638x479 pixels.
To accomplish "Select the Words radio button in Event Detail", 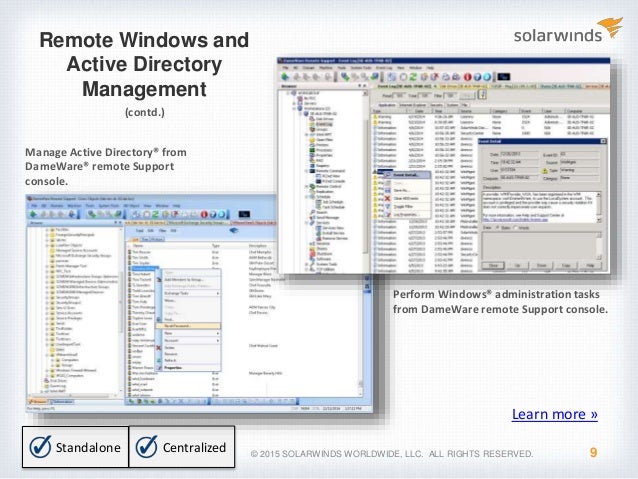I will 516,228.
